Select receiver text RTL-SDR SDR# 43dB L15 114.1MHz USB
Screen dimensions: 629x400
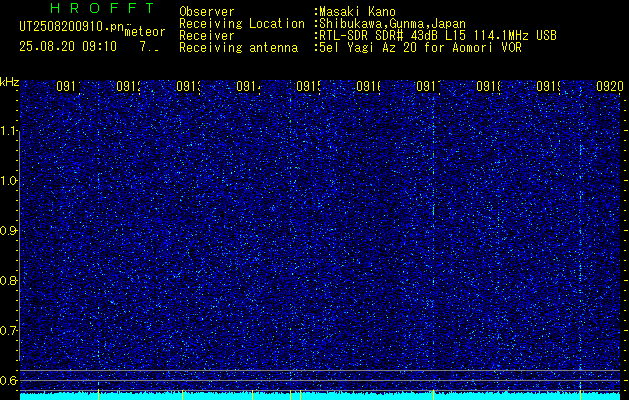click(x=438, y=36)
